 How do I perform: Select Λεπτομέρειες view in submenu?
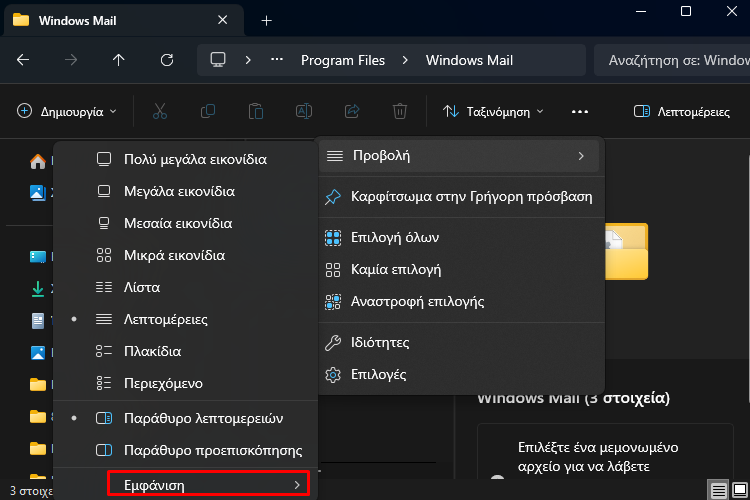point(186,319)
